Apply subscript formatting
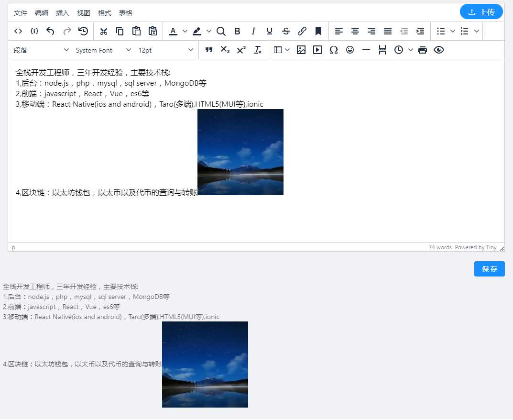The height and width of the screenshot is (420, 513). 225,50
